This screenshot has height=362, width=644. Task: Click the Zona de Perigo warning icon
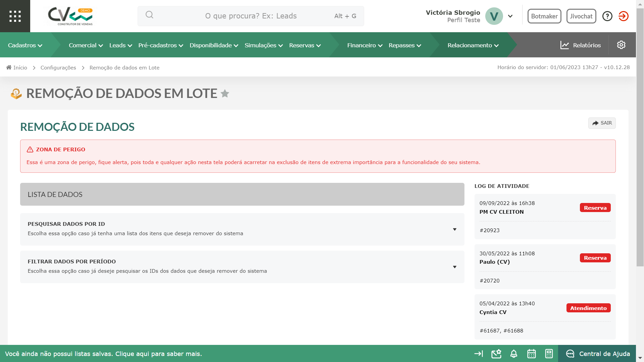pyautogui.click(x=30, y=150)
